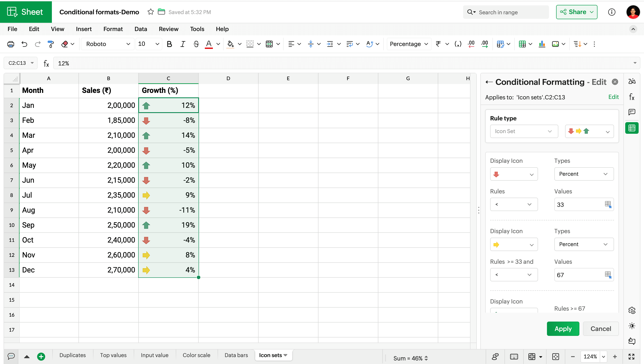Open the Data menu
This screenshot has width=644, height=364.
tap(141, 29)
